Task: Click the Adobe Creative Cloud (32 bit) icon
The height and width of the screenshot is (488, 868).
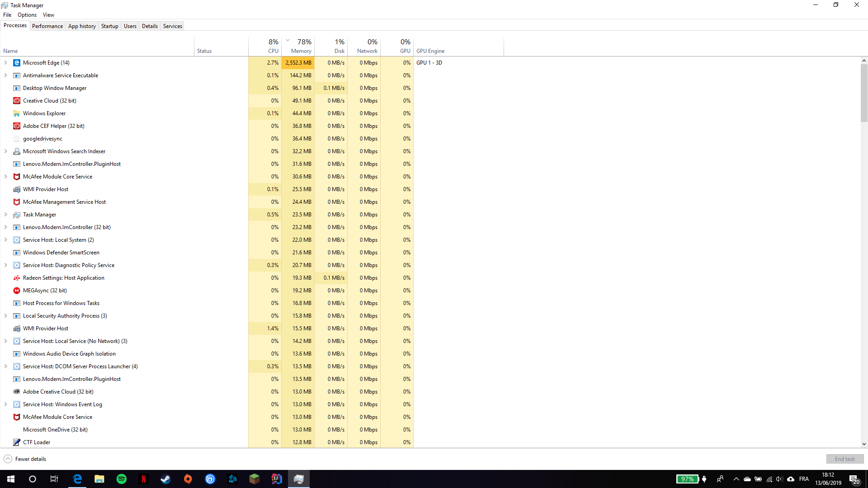Action: click(17, 392)
